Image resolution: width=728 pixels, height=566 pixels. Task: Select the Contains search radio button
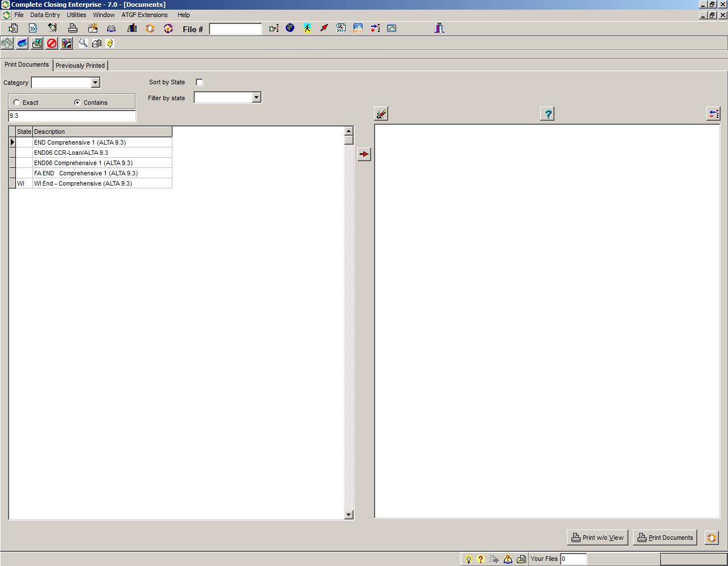click(x=77, y=102)
